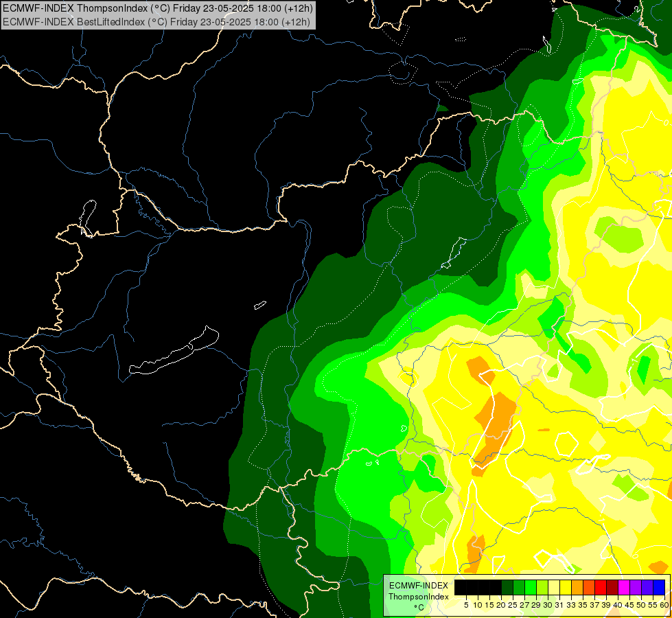Click the purple 45-50 legend swatch
The image size is (672, 618).
636,587
